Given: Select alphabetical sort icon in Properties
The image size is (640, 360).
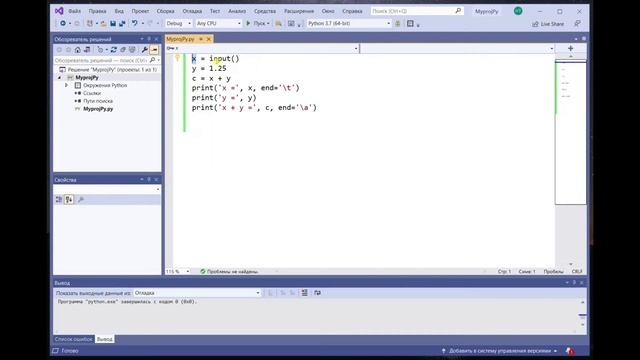Looking at the screenshot, I should click(69, 200).
